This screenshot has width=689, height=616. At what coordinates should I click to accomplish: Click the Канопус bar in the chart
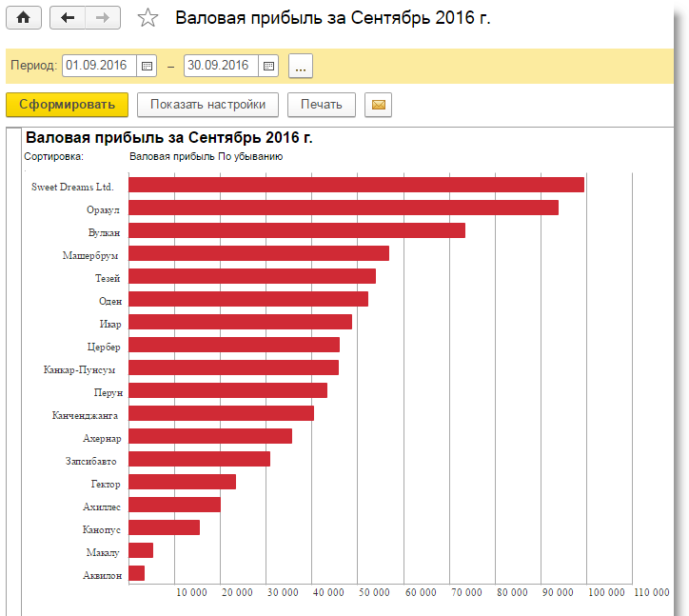(164, 527)
